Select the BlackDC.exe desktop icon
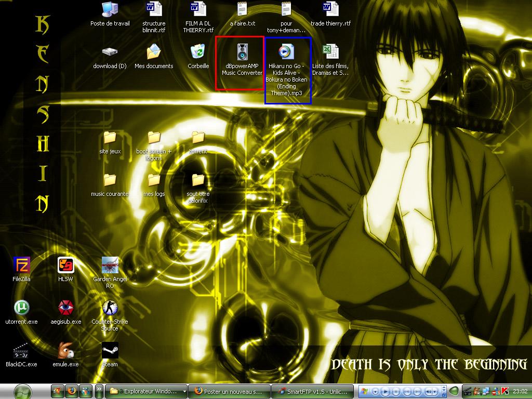The width and height of the screenshot is (532, 399). tap(21, 355)
